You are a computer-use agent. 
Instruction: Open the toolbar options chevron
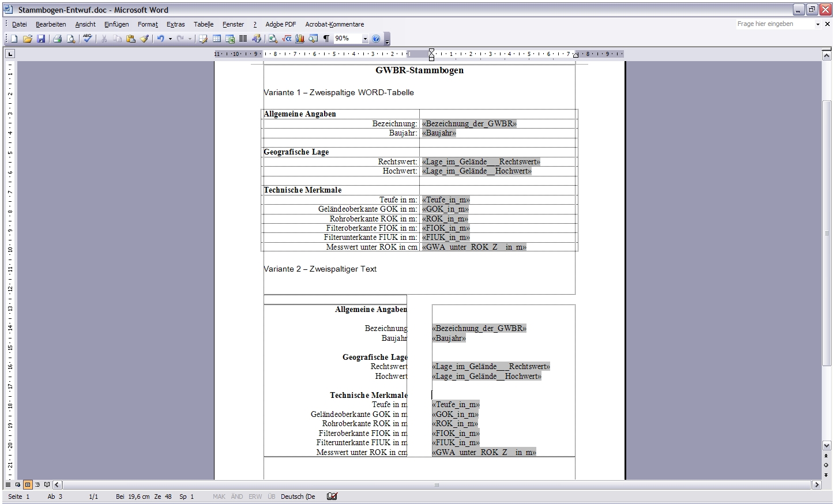pos(387,39)
